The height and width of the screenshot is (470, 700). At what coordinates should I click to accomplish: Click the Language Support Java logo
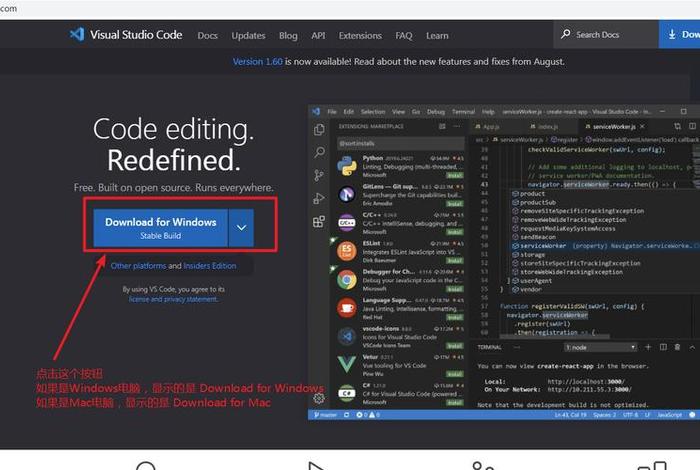(x=347, y=308)
